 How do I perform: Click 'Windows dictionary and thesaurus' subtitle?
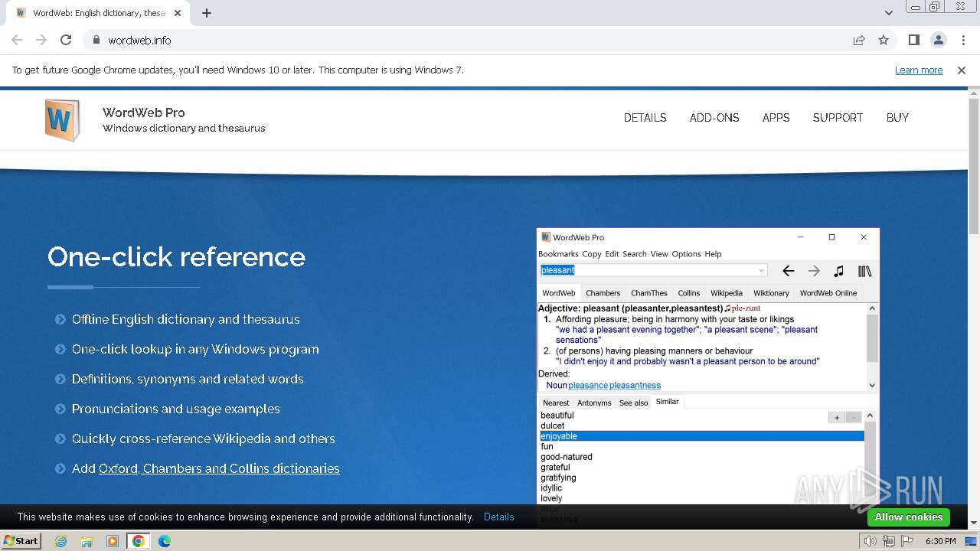click(x=184, y=129)
